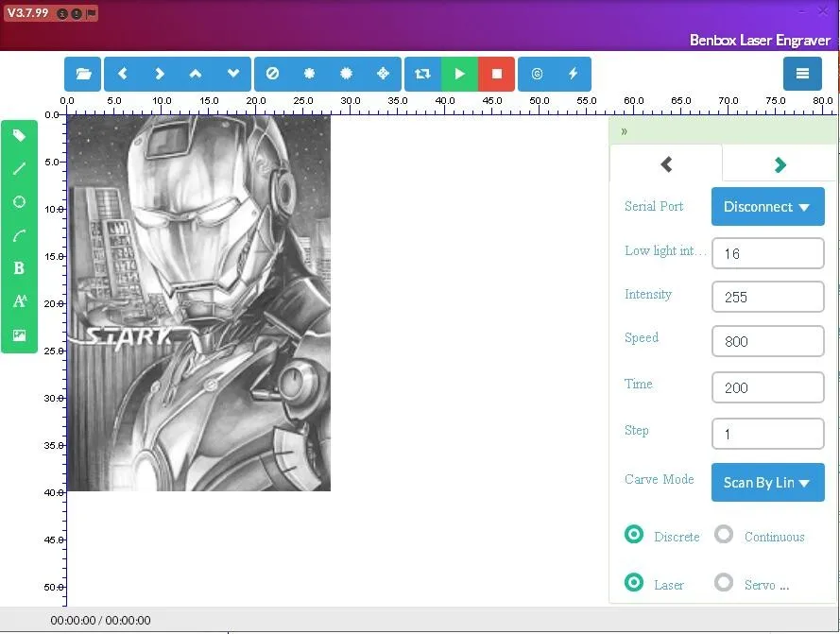Move laser down with down arrow button
840x634 pixels.
click(x=233, y=74)
